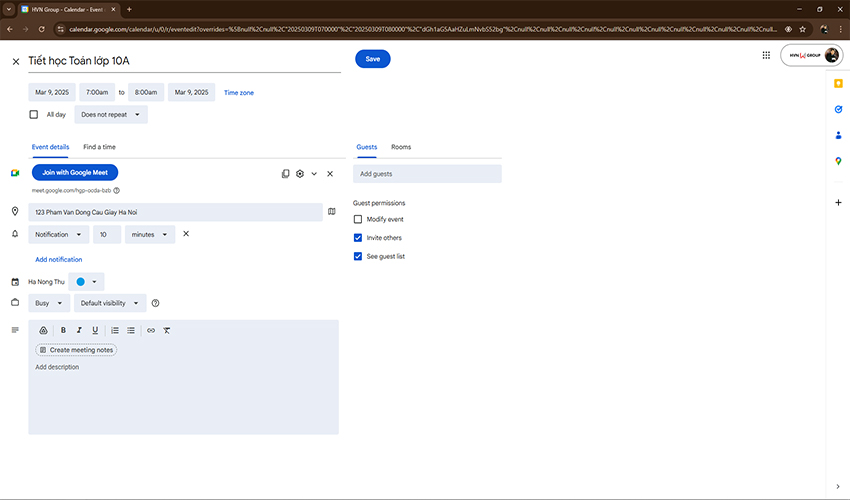Screen dimensions: 850x500
Task: Open the Chrome tab search dropdown
Action: pyautogui.click(x=9, y=9)
